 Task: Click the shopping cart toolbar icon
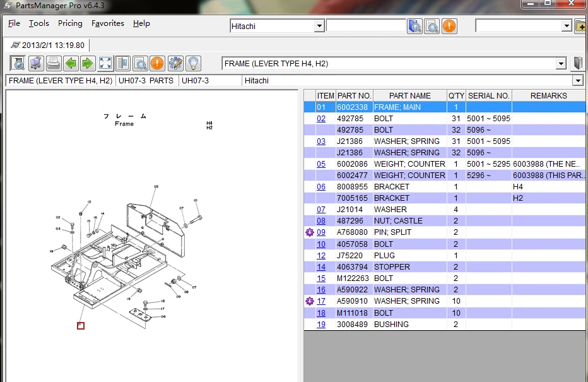click(x=36, y=63)
